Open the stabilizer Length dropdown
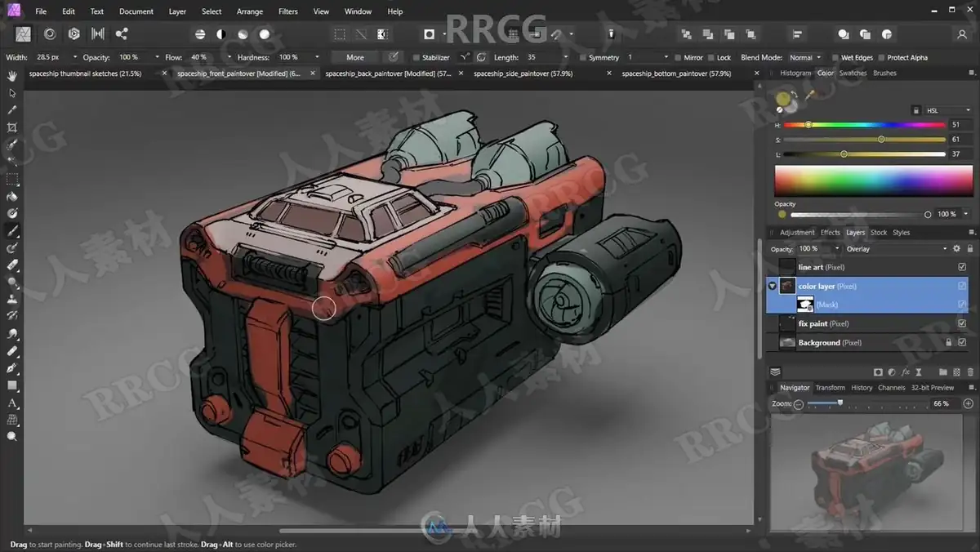Screen dimensions: 980x552 566,57
